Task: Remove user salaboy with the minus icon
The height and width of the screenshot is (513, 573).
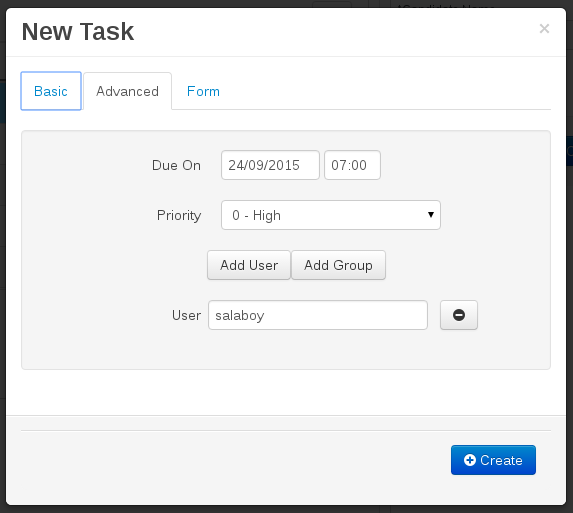Action: 459,315
